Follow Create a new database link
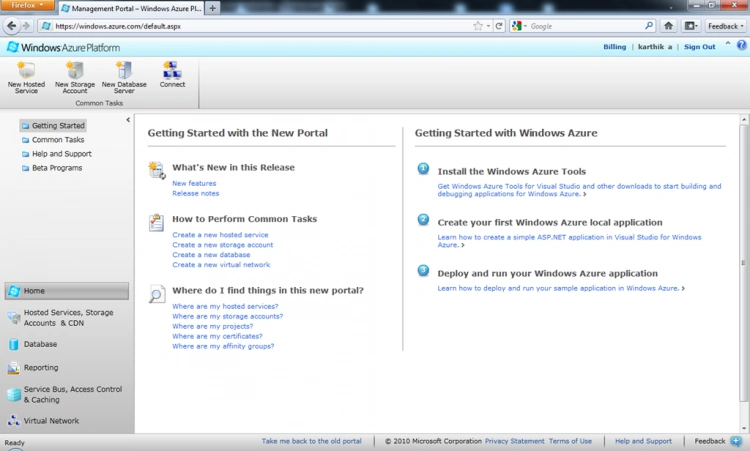The image size is (750, 451). (211, 255)
